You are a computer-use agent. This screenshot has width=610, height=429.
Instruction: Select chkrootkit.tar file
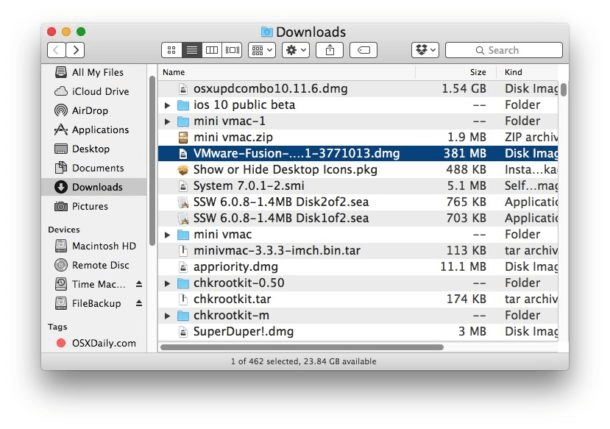358,299
